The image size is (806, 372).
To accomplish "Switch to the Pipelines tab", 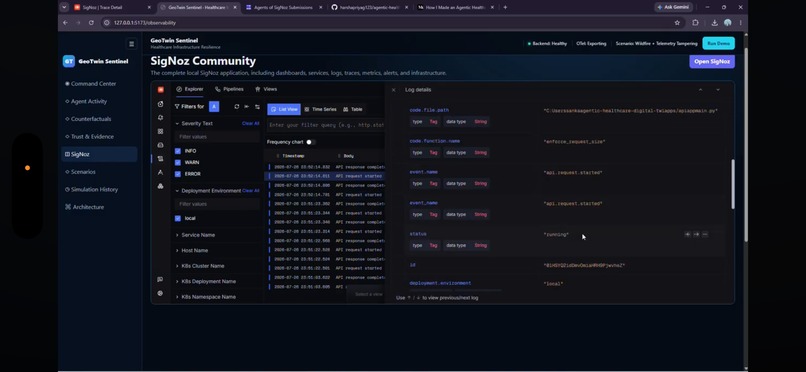I will click(x=229, y=89).
